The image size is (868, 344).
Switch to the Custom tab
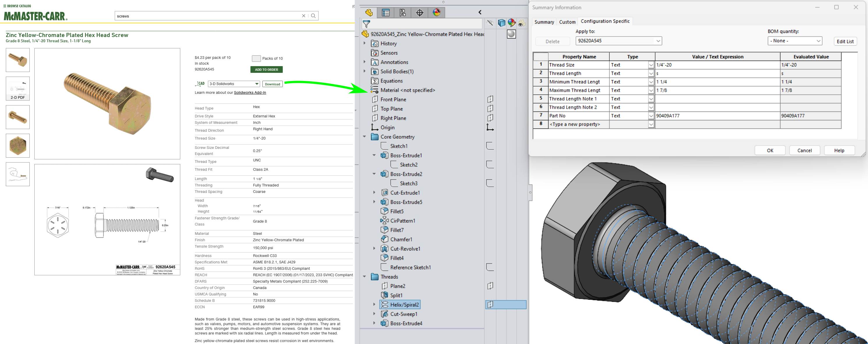(567, 22)
